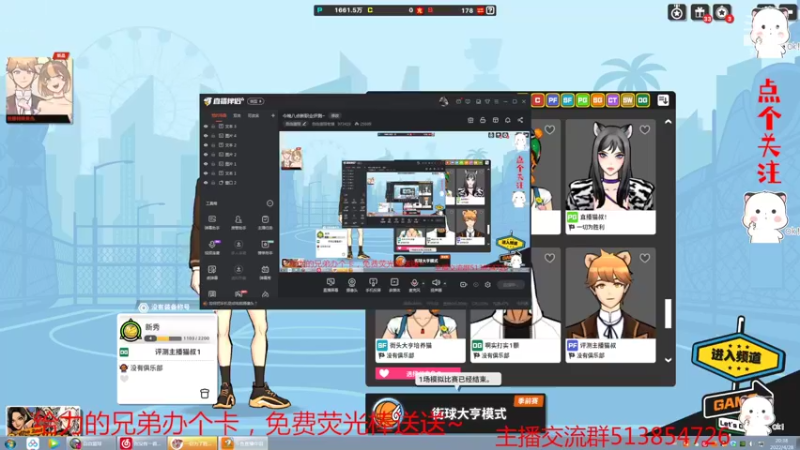
Task: Select the 啊实打实1额 character card
Action: pyautogui.click(x=515, y=335)
